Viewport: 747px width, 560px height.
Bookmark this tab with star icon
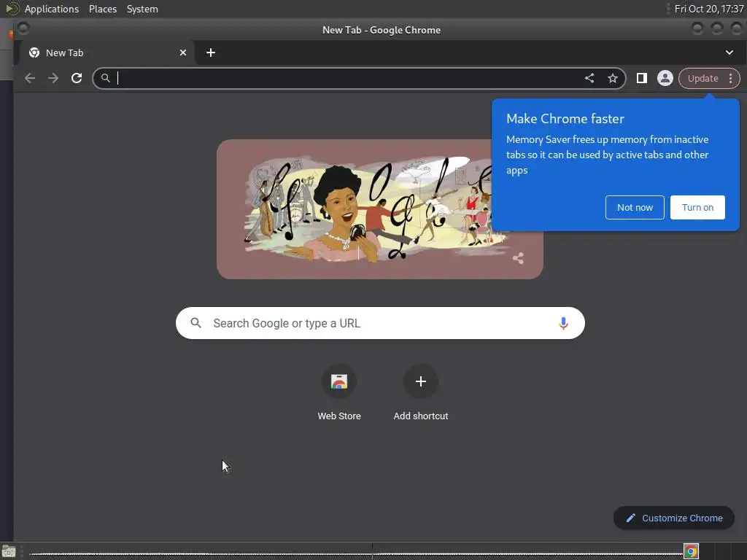[613, 78]
